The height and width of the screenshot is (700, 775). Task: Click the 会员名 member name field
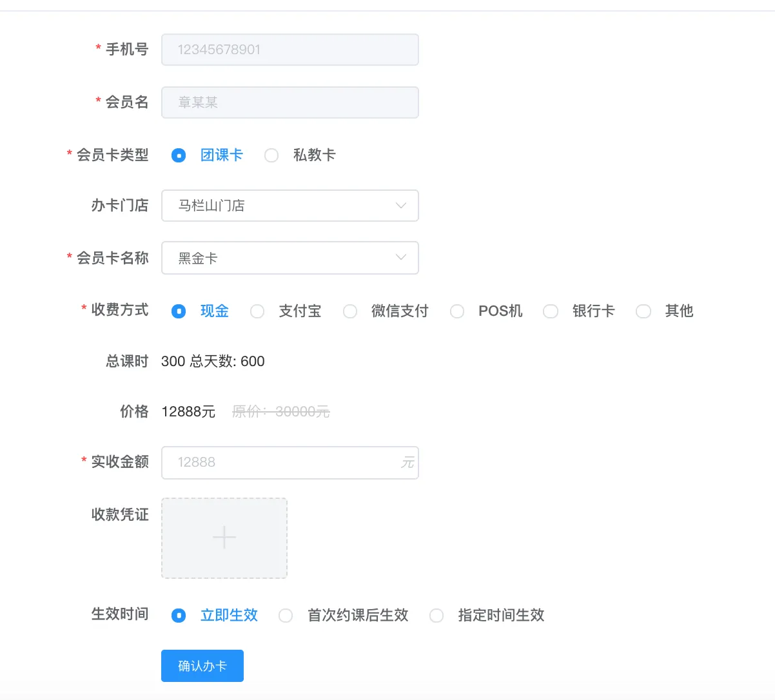click(289, 102)
